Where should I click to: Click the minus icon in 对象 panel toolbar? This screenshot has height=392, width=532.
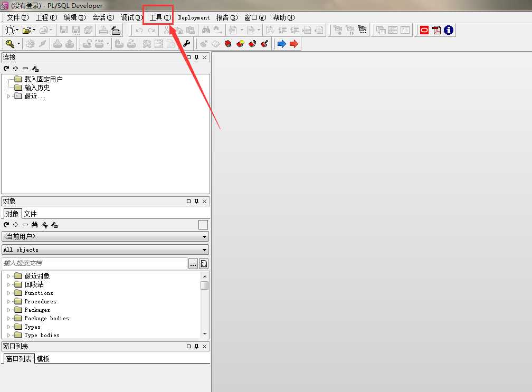click(25, 224)
